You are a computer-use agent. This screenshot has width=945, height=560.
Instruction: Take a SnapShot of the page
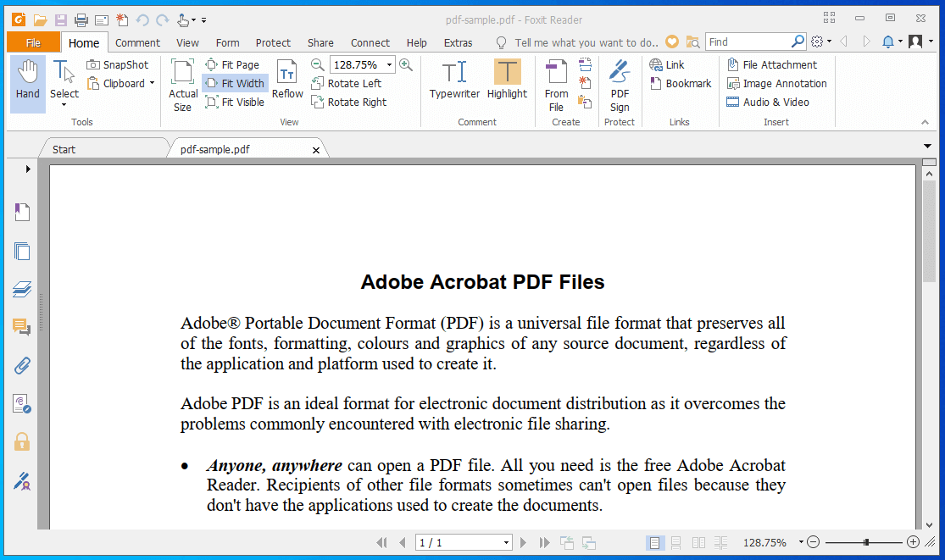click(118, 64)
